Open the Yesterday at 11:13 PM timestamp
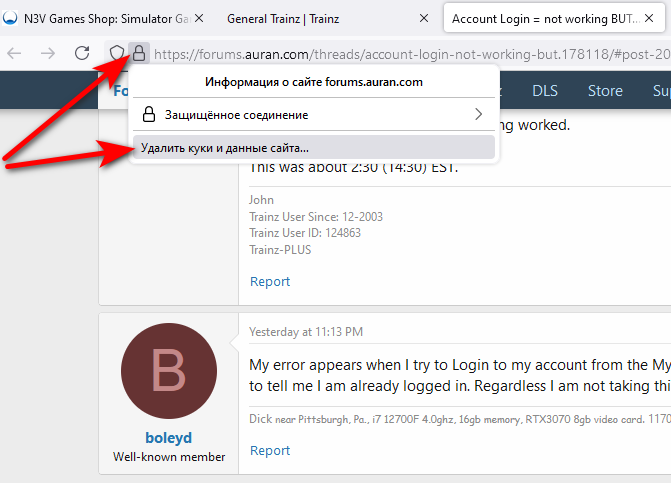Screen dimensions: 671x483 (x=306, y=332)
